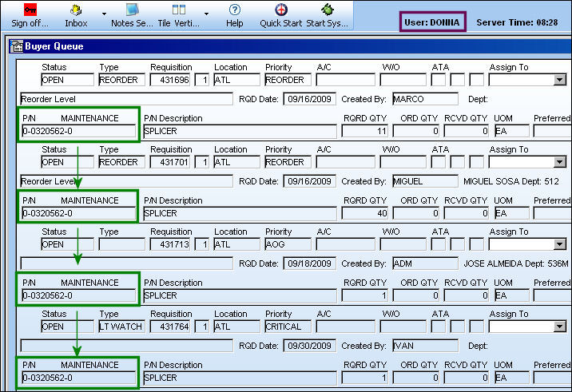This screenshot has height=392, width=572.
Task: Open Assign To dropdown for requisition 431764
Action: click(x=560, y=327)
